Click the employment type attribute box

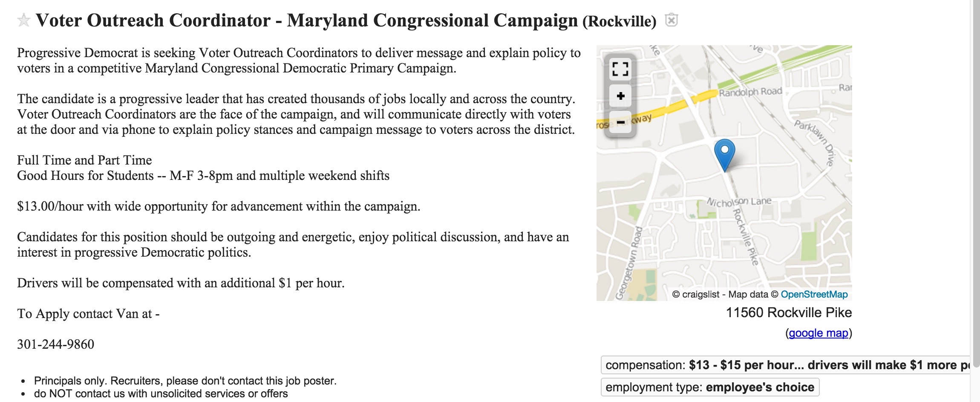(x=710, y=387)
